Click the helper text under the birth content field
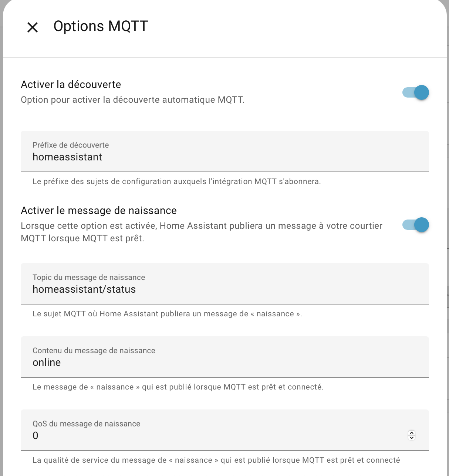The height and width of the screenshot is (476, 449). coord(178,387)
